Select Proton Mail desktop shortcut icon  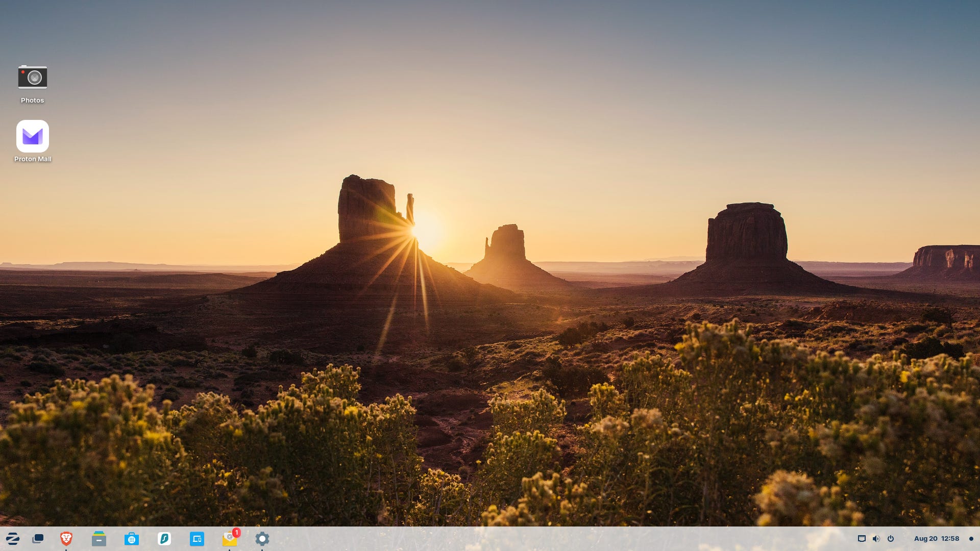(33, 136)
